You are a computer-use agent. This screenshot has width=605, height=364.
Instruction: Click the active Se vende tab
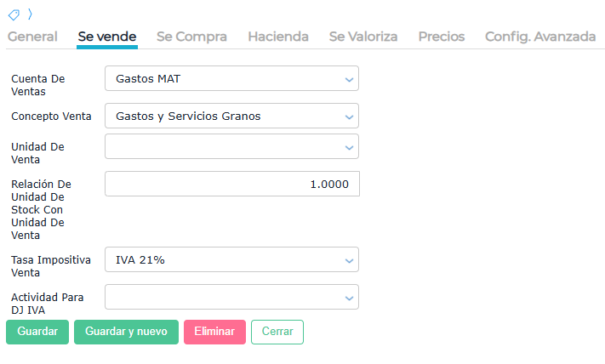coord(107,37)
